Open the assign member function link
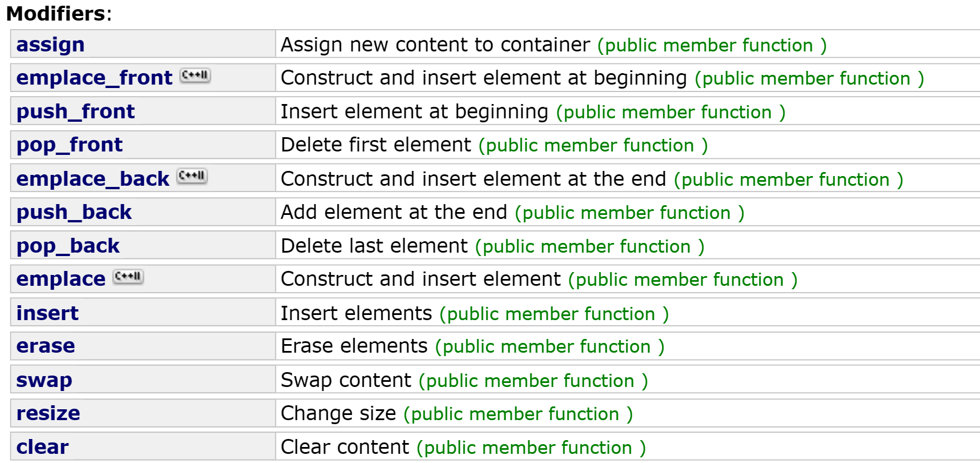 [x=50, y=45]
